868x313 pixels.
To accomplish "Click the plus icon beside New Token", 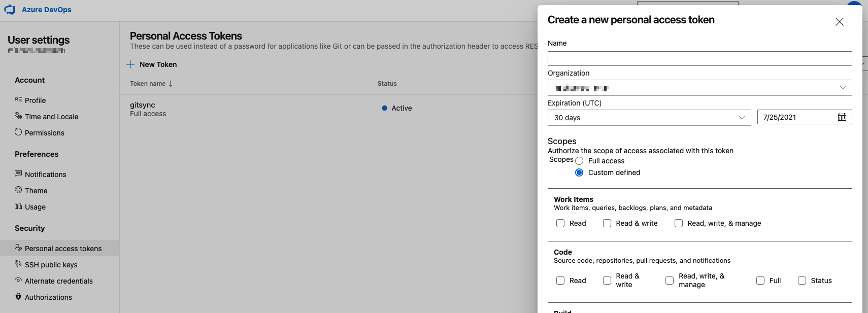I will coord(130,64).
